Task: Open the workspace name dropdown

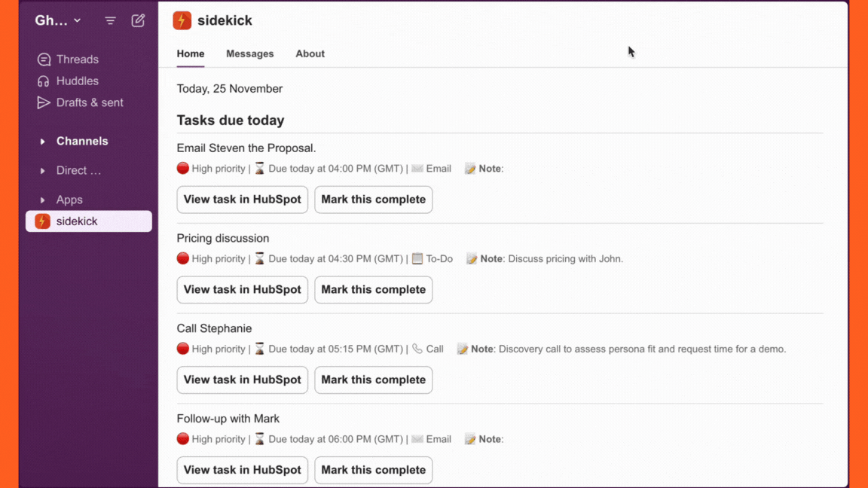Action: pyautogui.click(x=58, y=21)
